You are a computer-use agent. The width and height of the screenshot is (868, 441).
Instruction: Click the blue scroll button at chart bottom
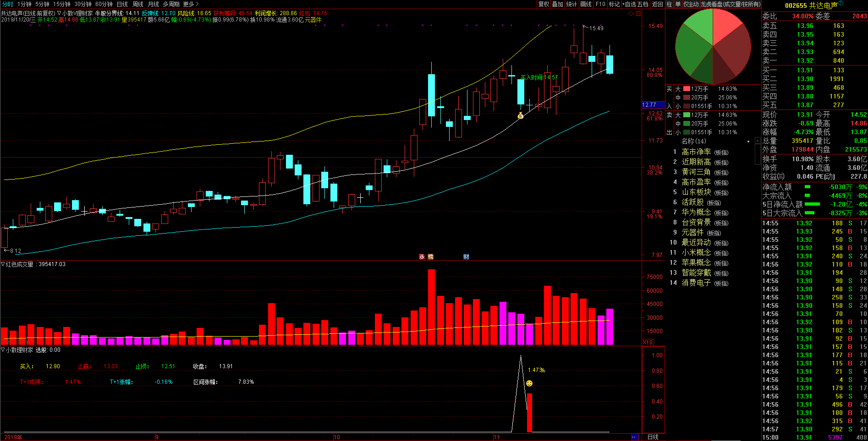[635, 437]
